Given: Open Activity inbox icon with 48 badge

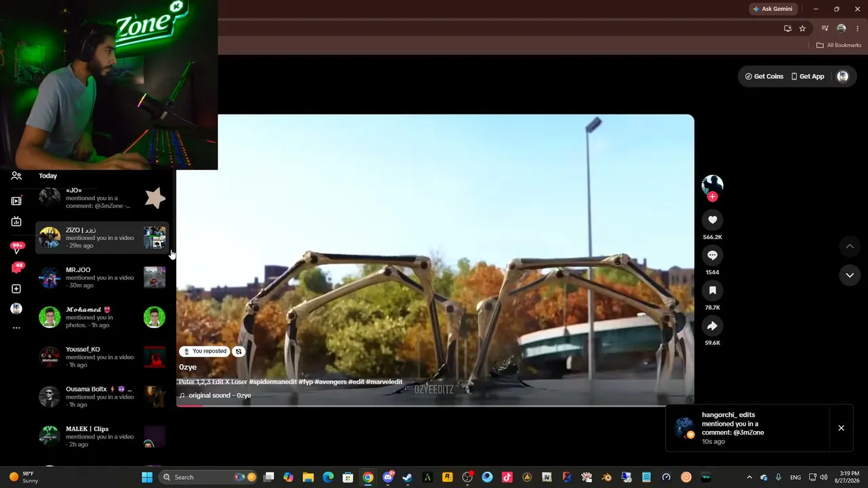Looking at the screenshot, I should coord(17,268).
